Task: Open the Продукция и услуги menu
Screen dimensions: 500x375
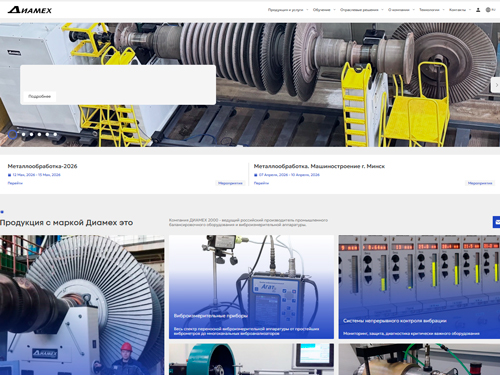Action: pos(286,10)
